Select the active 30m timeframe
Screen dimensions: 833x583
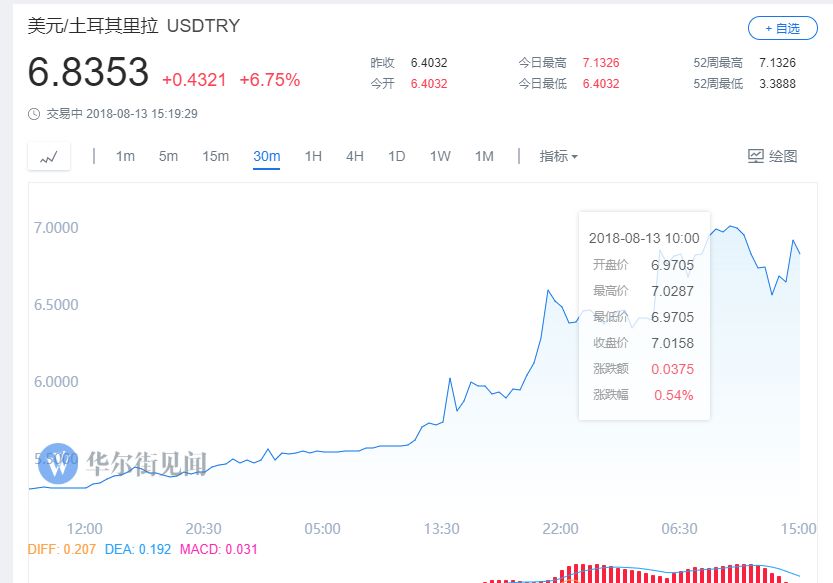(x=266, y=156)
